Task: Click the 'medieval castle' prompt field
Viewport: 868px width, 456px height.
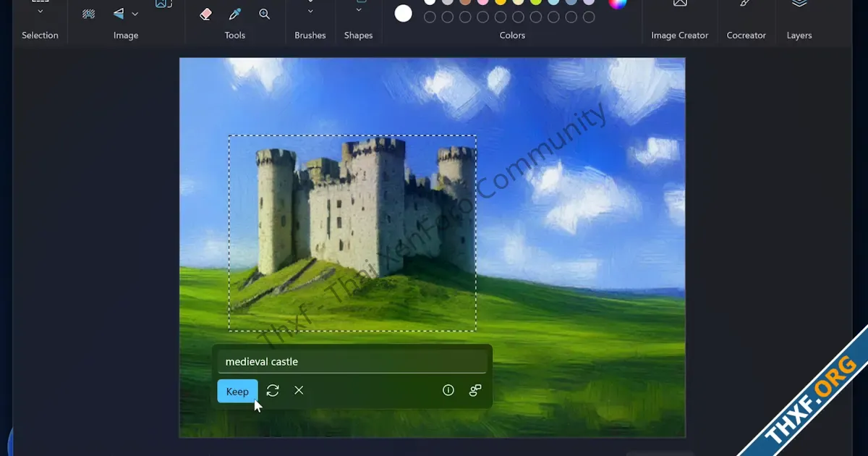Action: [x=352, y=361]
